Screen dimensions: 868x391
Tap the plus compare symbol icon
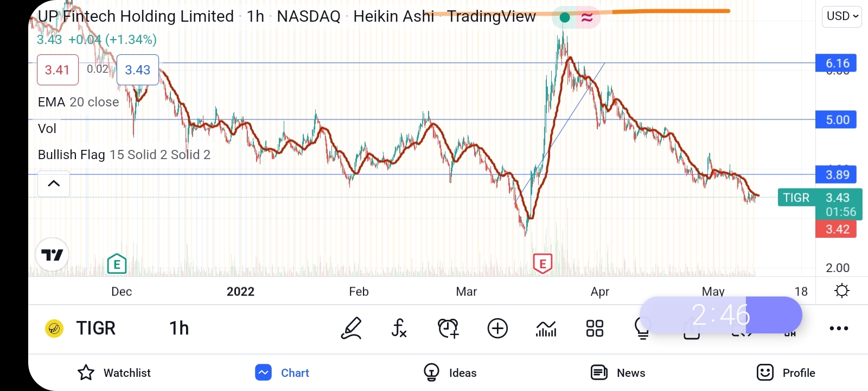click(x=497, y=328)
